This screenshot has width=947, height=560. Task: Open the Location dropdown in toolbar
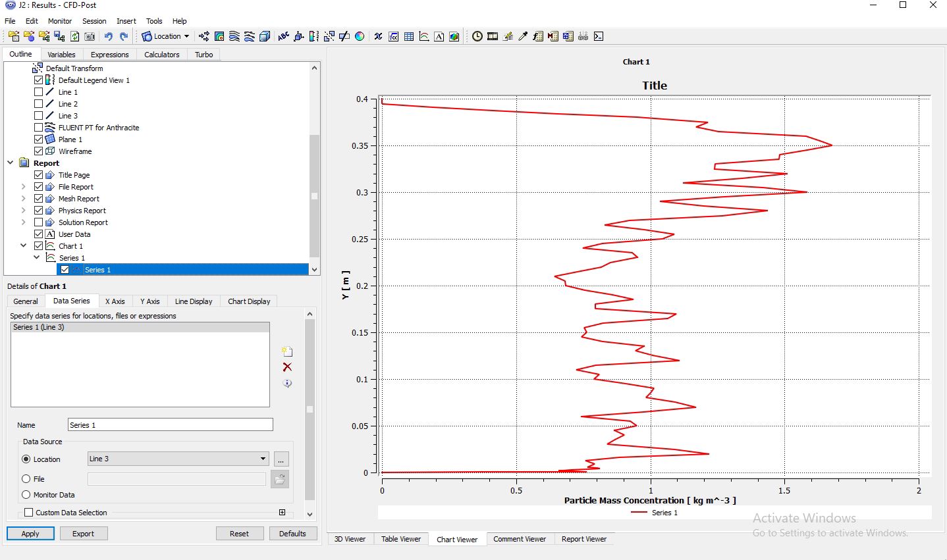(166, 36)
